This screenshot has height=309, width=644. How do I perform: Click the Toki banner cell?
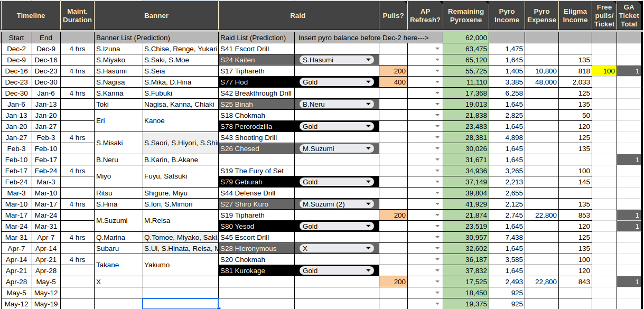[118, 104]
